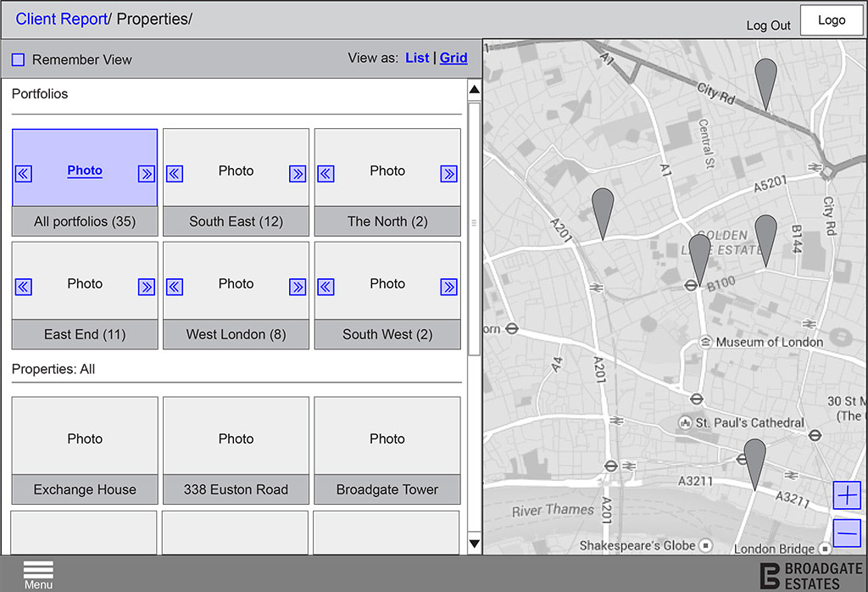Show next photo in South West card
868x592 pixels.
pos(449,287)
